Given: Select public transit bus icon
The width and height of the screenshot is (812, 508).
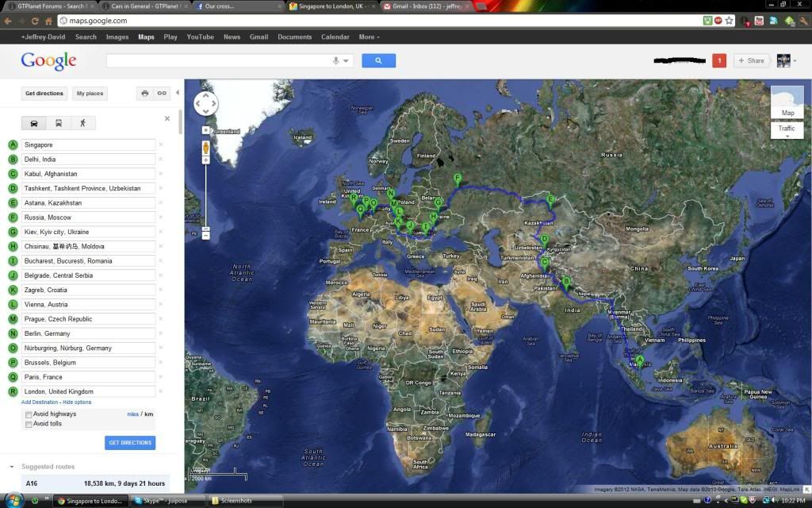Looking at the screenshot, I should pyautogui.click(x=59, y=123).
